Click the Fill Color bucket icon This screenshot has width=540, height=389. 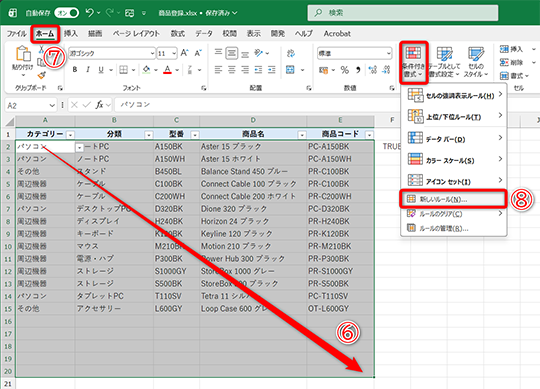tap(146, 70)
